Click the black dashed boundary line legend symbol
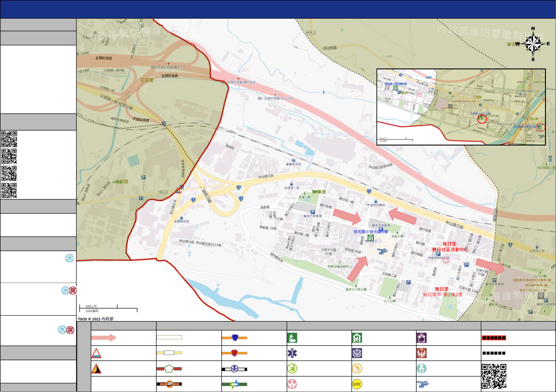The image size is (556, 392). 494,353
